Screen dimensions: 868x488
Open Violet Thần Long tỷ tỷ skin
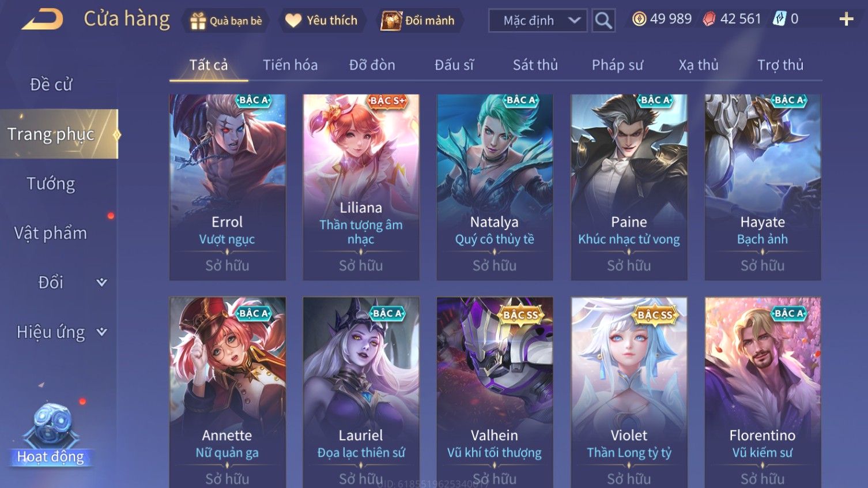[x=629, y=392]
